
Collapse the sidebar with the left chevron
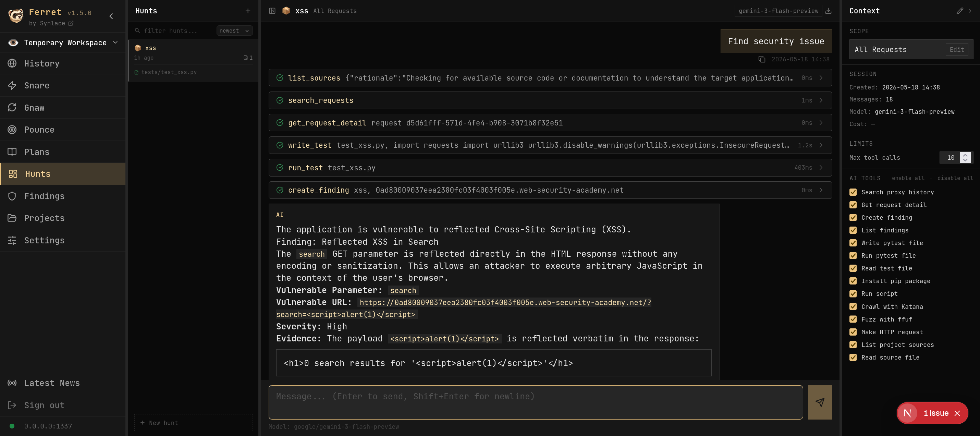(x=111, y=16)
